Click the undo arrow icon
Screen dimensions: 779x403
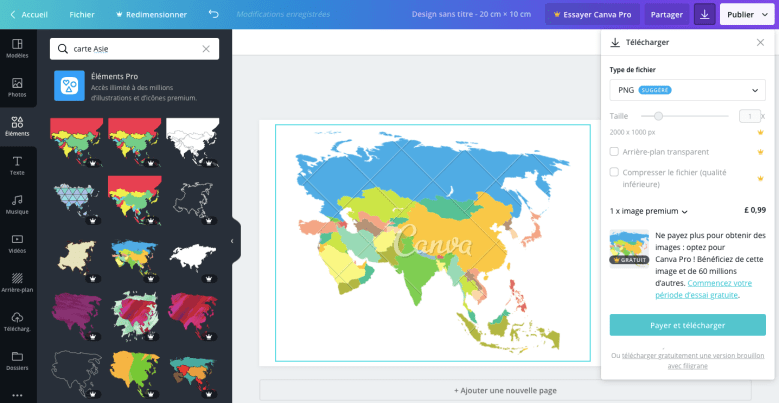point(213,15)
